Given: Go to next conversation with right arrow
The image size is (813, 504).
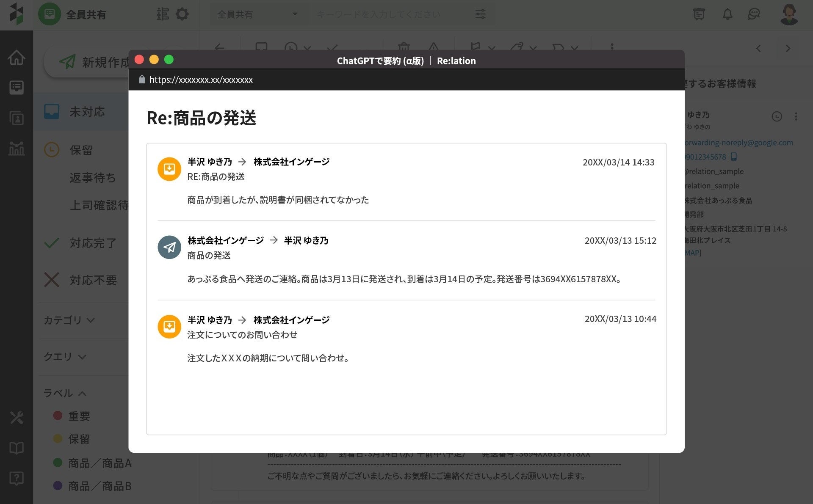Looking at the screenshot, I should [x=788, y=48].
